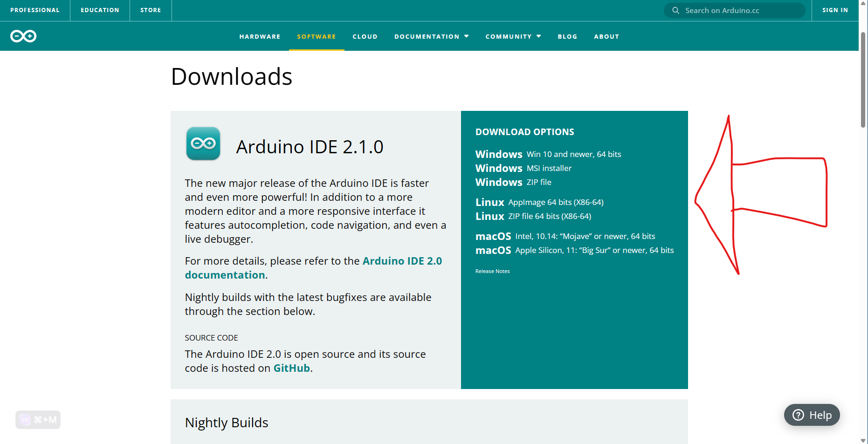Click the Help question mark icon
Viewport: 868px width, 444px height.
[798, 415]
